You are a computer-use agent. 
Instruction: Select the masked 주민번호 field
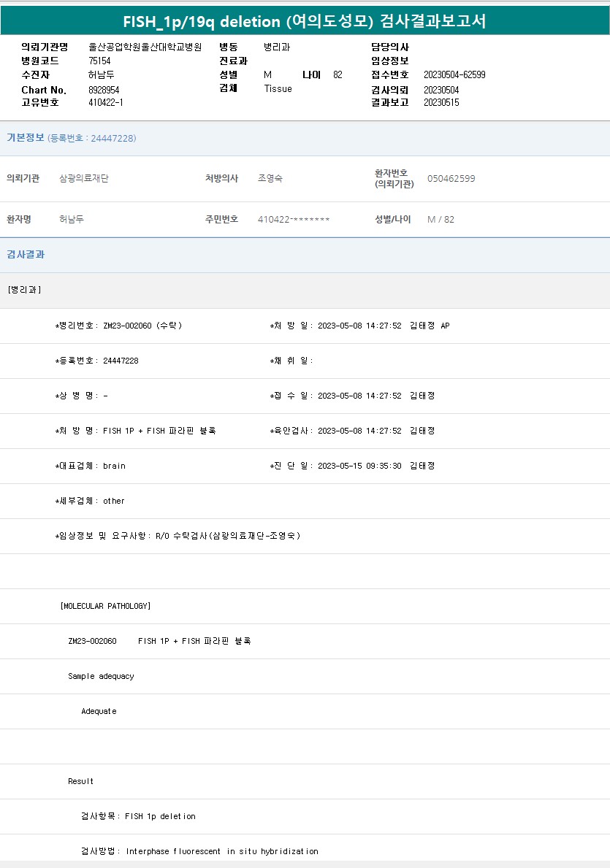(294, 220)
